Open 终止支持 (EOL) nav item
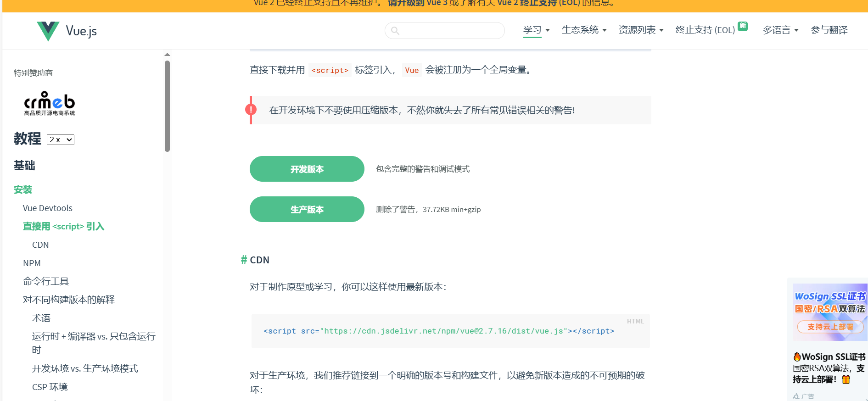The image size is (868, 401). coord(705,30)
